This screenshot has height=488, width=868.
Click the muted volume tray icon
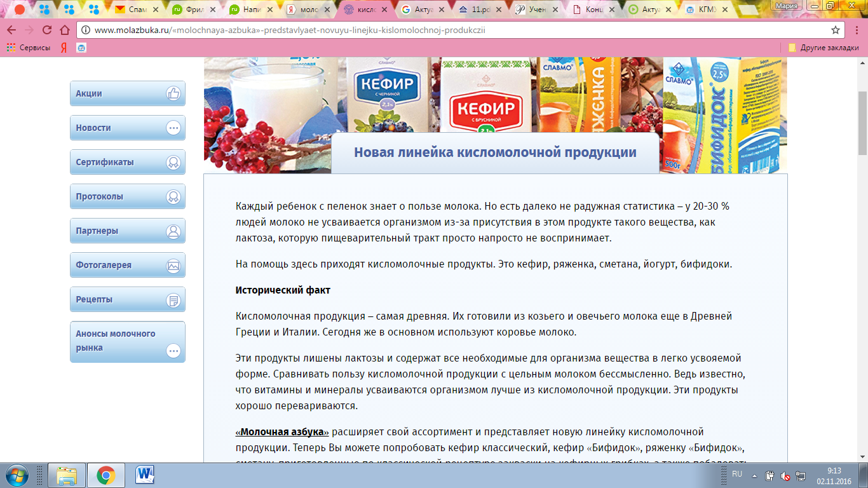point(785,475)
